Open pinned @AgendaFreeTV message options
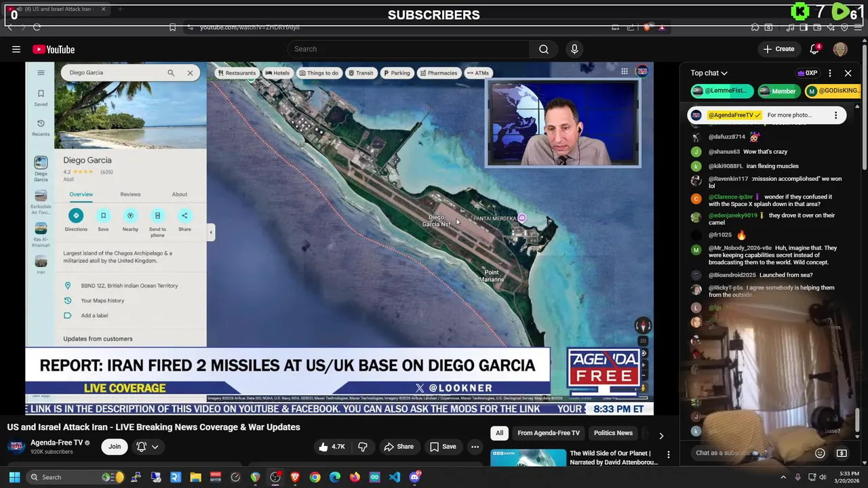Image resolution: width=868 pixels, height=488 pixels. click(x=835, y=115)
